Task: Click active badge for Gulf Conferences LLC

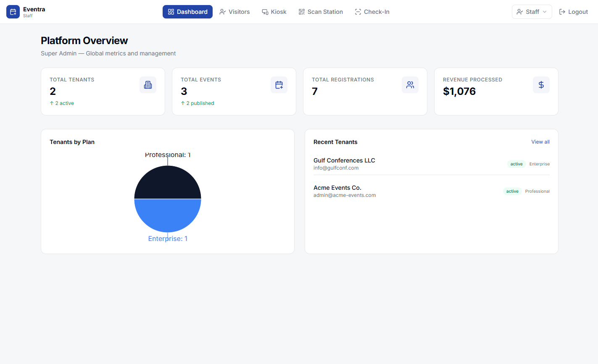Action: coord(516,164)
